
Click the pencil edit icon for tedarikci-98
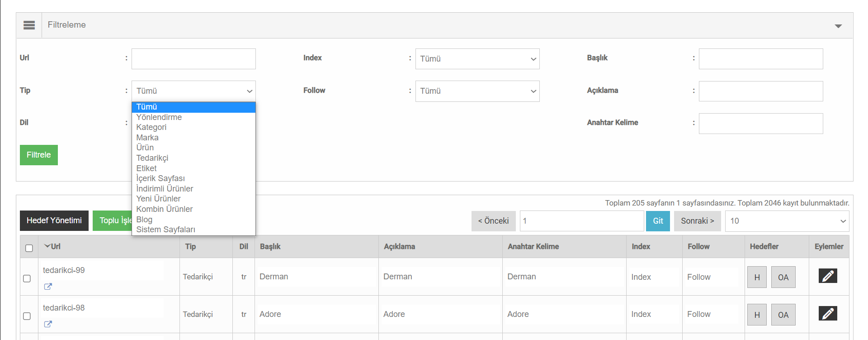coord(827,314)
